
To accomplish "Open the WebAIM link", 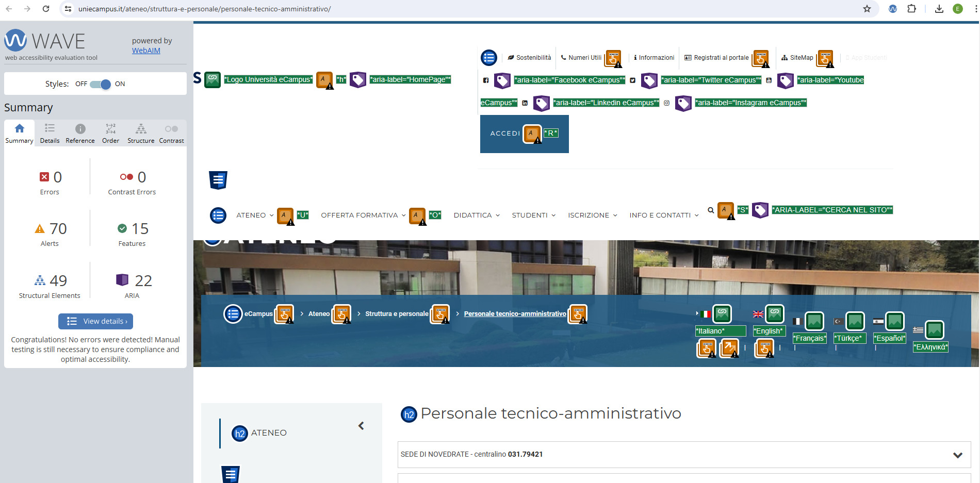I will click(146, 51).
